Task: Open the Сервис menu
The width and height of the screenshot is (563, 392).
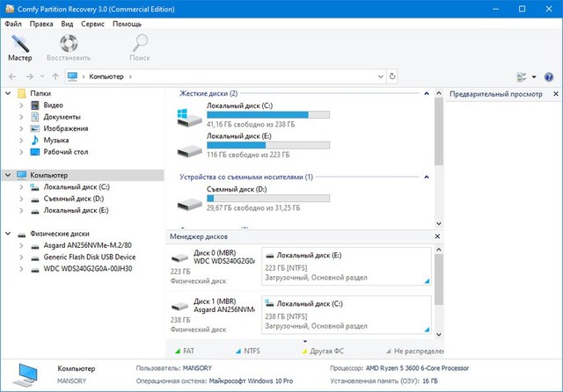Action: click(93, 24)
